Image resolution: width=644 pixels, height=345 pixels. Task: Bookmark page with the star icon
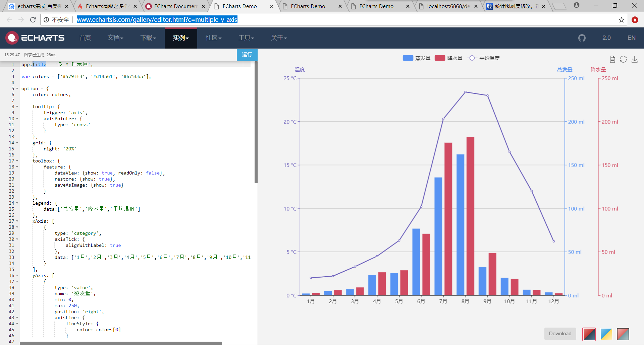[621, 20]
